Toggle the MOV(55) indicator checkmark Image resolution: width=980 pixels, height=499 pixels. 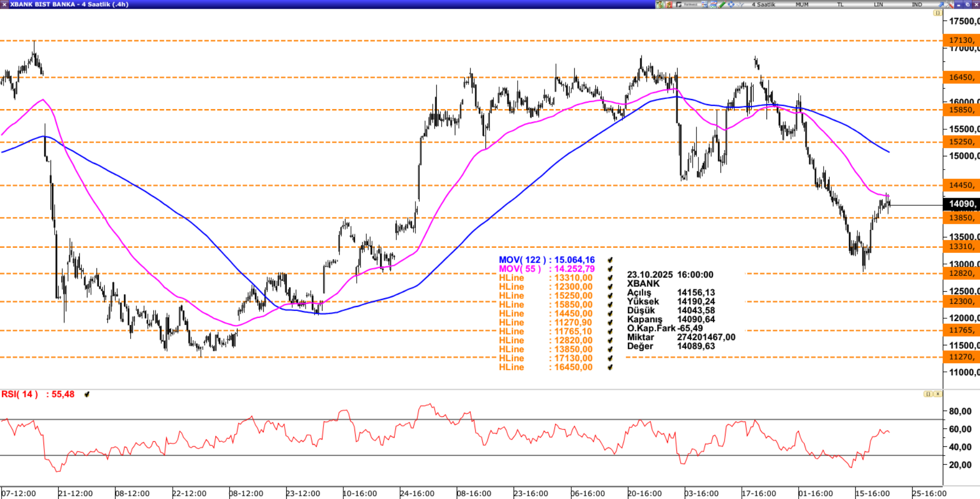[610, 269]
